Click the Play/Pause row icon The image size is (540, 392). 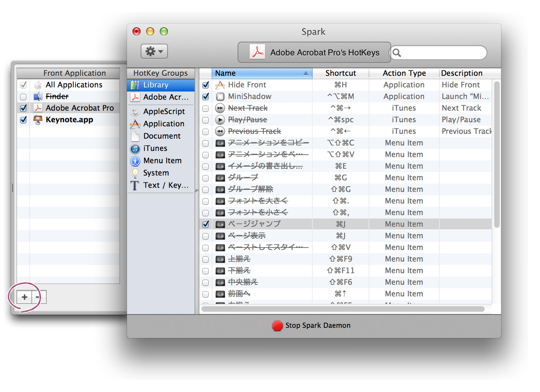point(220,120)
